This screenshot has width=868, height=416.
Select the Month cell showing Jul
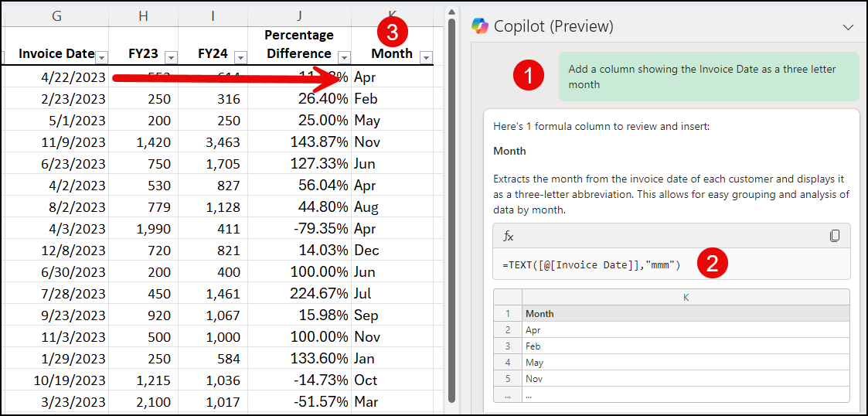(393, 294)
